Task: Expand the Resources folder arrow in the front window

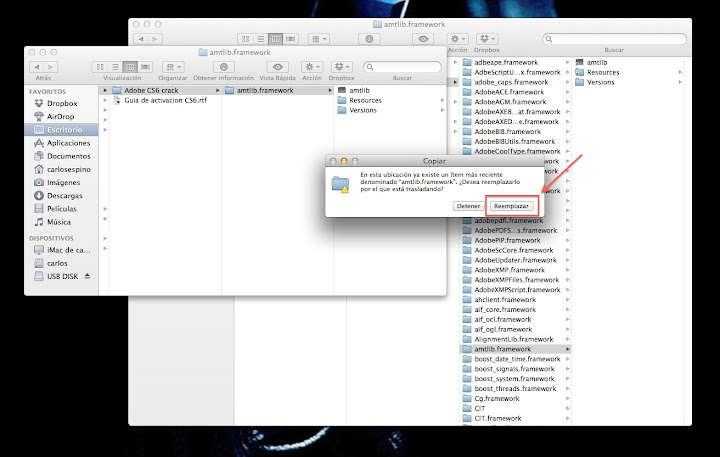Action: pos(443,100)
